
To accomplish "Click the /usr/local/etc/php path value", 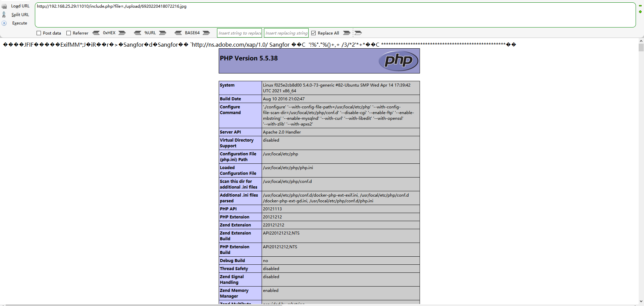I will (x=280, y=154).
